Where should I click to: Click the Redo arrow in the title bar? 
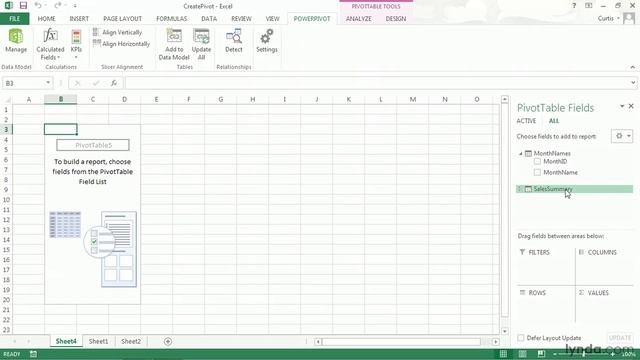[57, 6]
